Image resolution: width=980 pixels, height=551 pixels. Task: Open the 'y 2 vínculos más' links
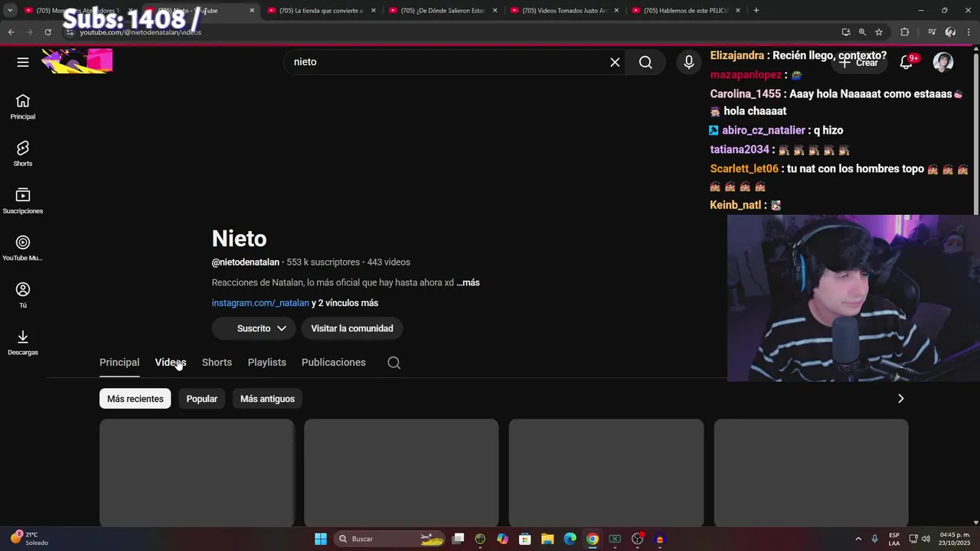pos(345,303)
